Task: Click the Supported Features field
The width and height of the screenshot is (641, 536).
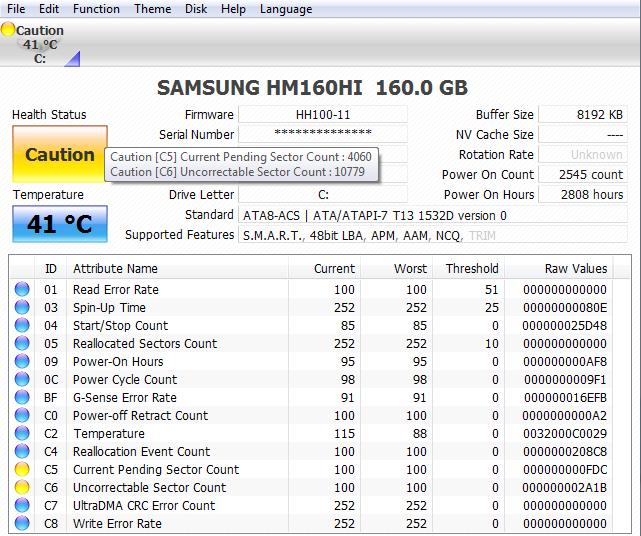Action: pyautogui.click(x=433, y=235)
